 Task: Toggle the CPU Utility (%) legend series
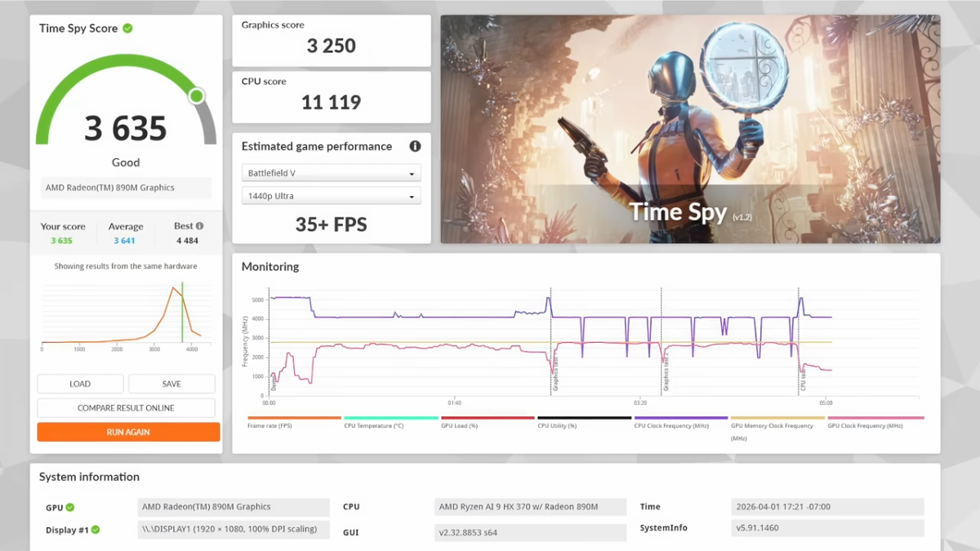[x=584, y=422]
